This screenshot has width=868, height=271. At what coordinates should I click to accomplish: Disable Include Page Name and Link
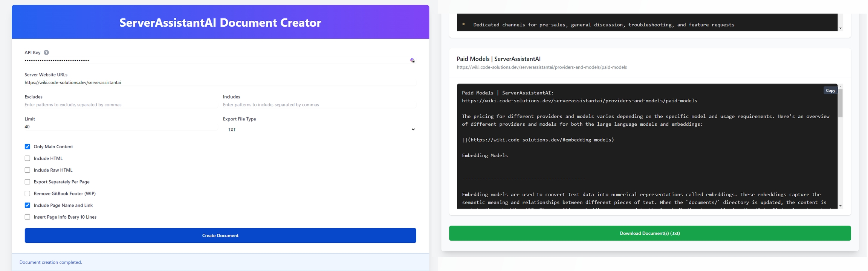(28, 205)
